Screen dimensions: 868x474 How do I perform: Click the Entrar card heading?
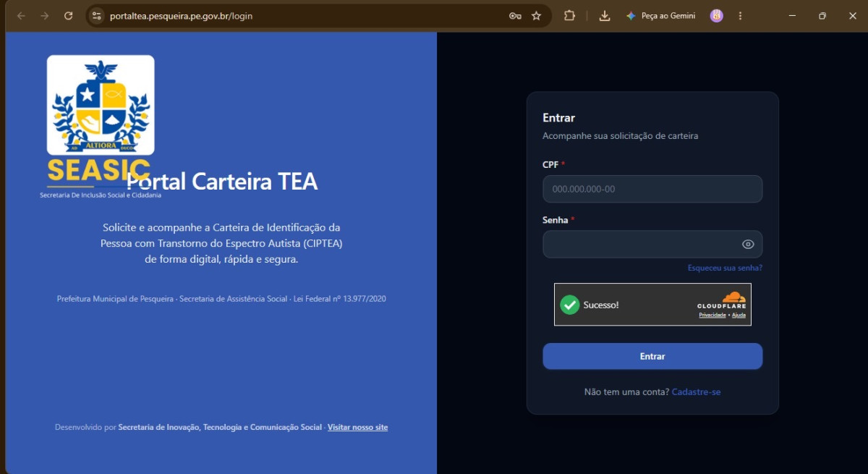click(x=558, y=118)
